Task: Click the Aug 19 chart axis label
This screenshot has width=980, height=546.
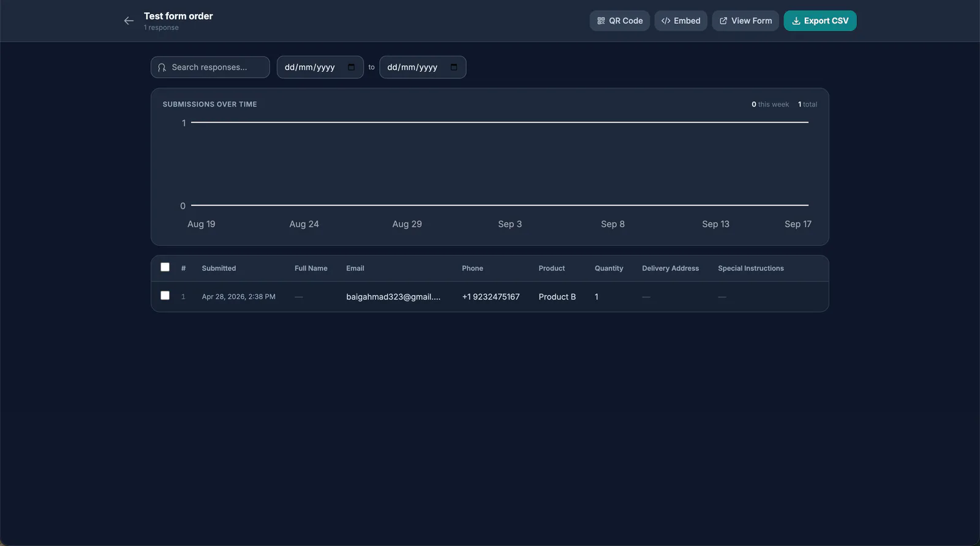Action: click(202, 224)
